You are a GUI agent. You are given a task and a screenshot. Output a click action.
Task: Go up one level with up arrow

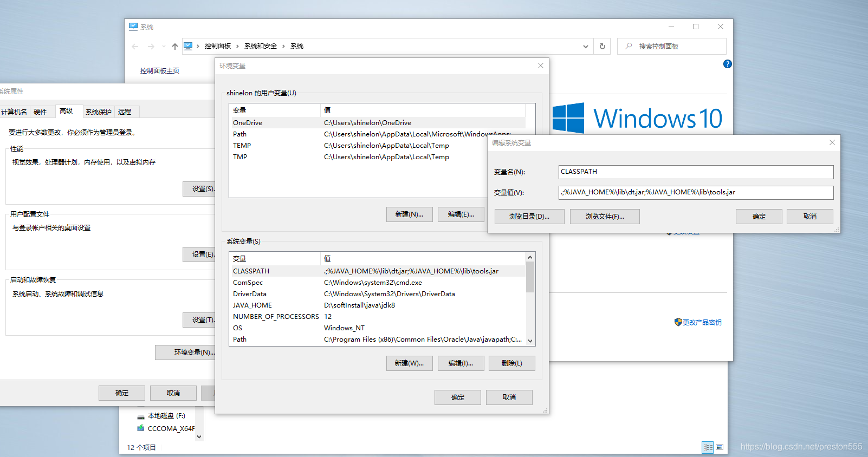(x=175, y=47)
